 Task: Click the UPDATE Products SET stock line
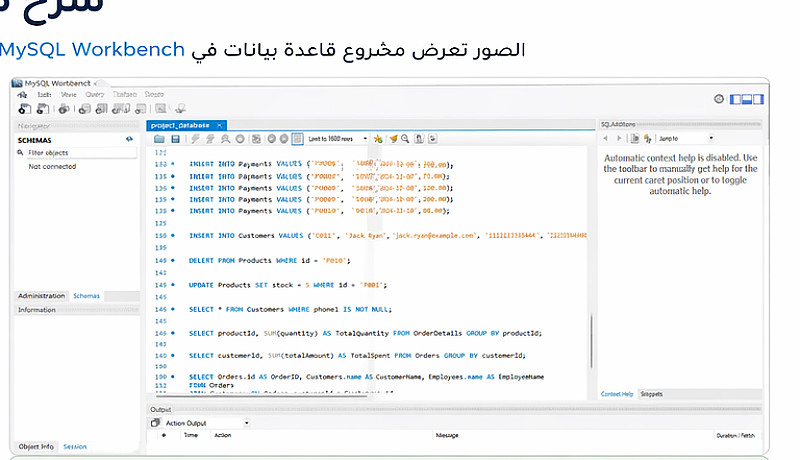tap(288, 285)
